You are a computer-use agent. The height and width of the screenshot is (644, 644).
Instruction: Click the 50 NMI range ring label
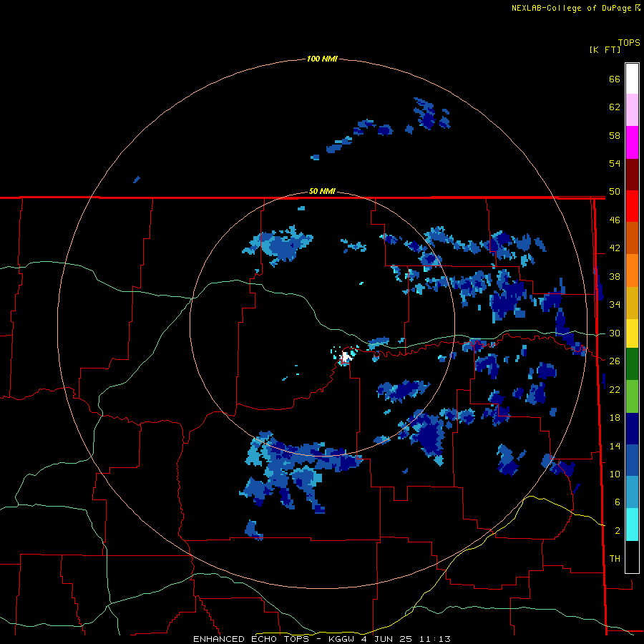coord(322,191)
